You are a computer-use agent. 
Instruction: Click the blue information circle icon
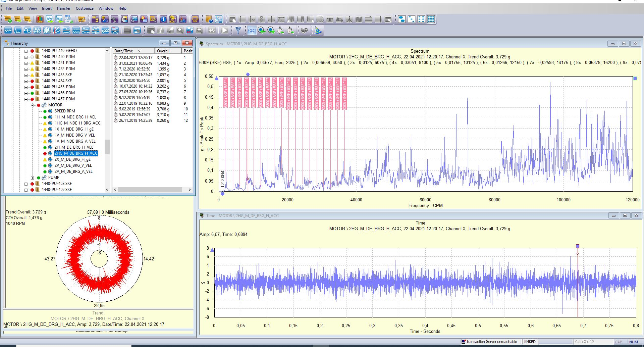(x=163, y=19)
